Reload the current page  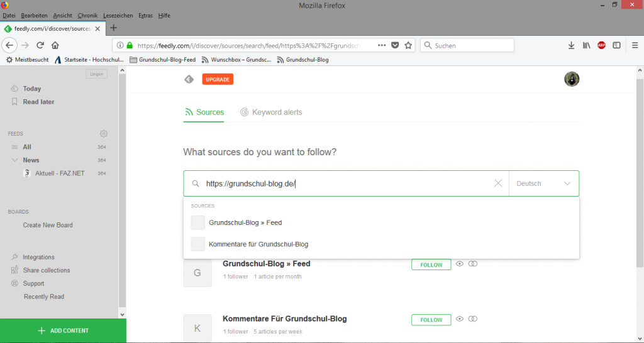40,45
